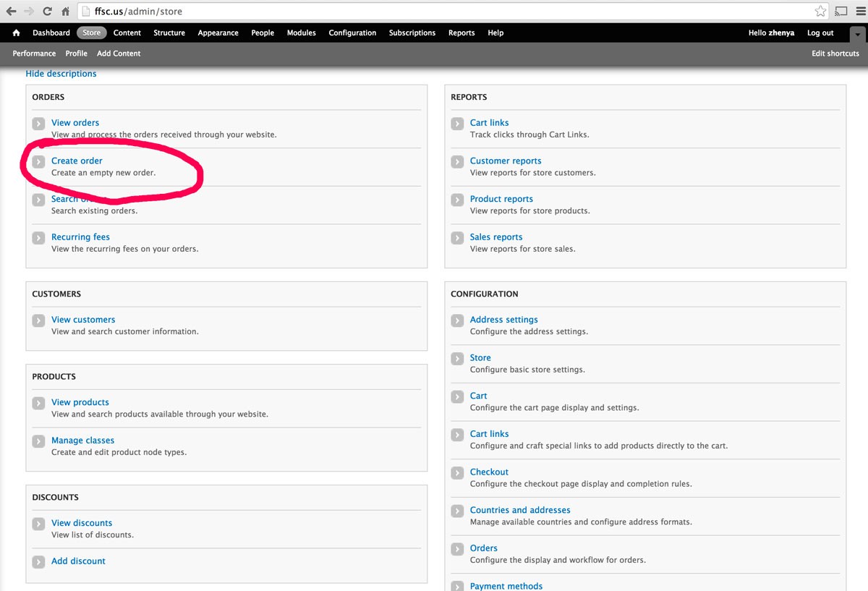The height and width of the screenshot is (591, 868).
Task: Open the View orders link
Action: [x=75, y=123]
